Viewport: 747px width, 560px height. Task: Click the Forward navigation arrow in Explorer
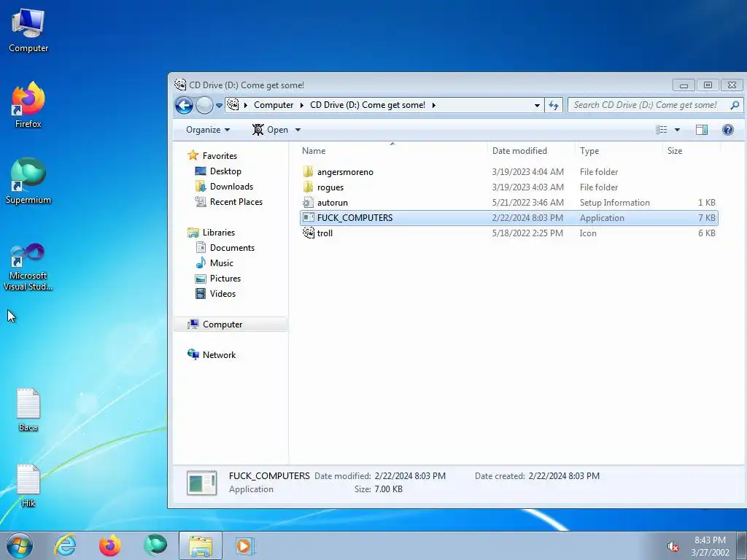(204, 105)
